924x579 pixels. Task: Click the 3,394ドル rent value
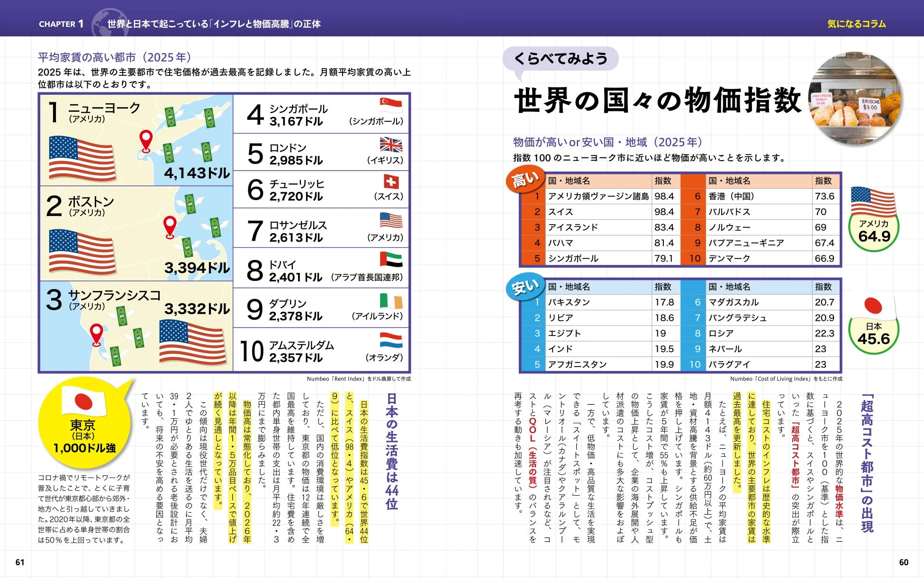click(x=197, y=268)
